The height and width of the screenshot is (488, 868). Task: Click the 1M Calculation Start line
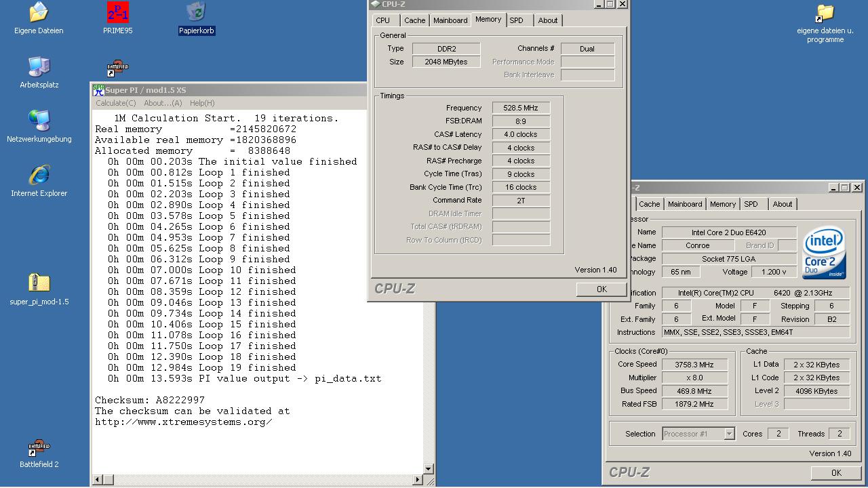(x=226, y=118)
